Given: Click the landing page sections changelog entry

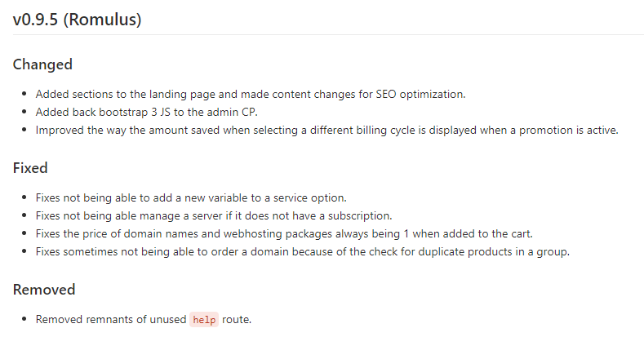Looking at the screenshot, I should [x=250, y=94].
